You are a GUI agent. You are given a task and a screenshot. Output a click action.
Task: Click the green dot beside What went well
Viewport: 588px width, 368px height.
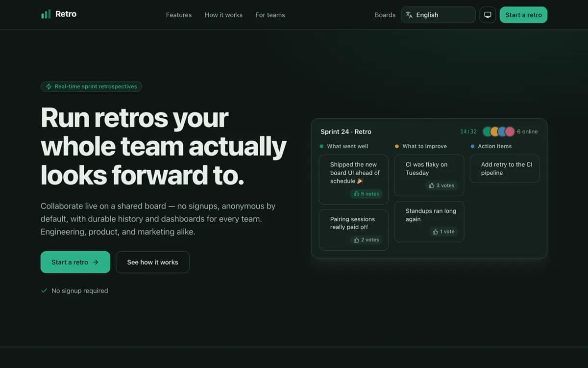tap(321, 146)
